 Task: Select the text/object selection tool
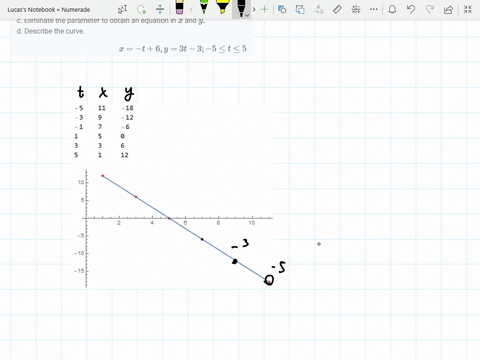123,9
